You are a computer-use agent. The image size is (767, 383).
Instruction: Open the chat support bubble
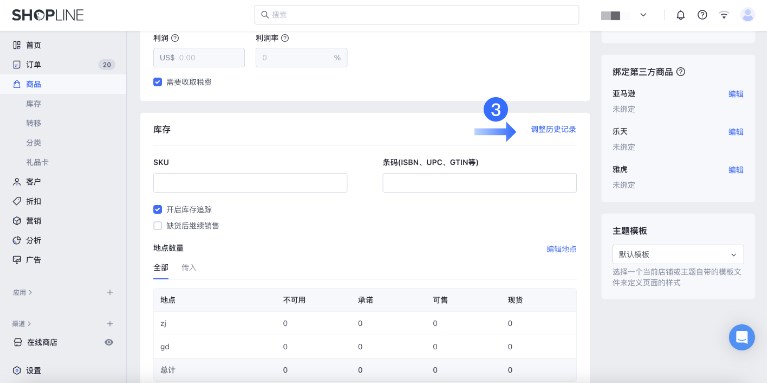pyautogui.click(x=742, y=337)
